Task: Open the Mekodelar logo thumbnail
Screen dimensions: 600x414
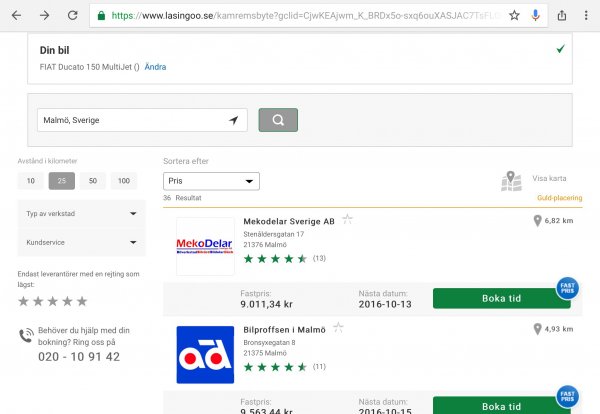Action: [205, 246]
